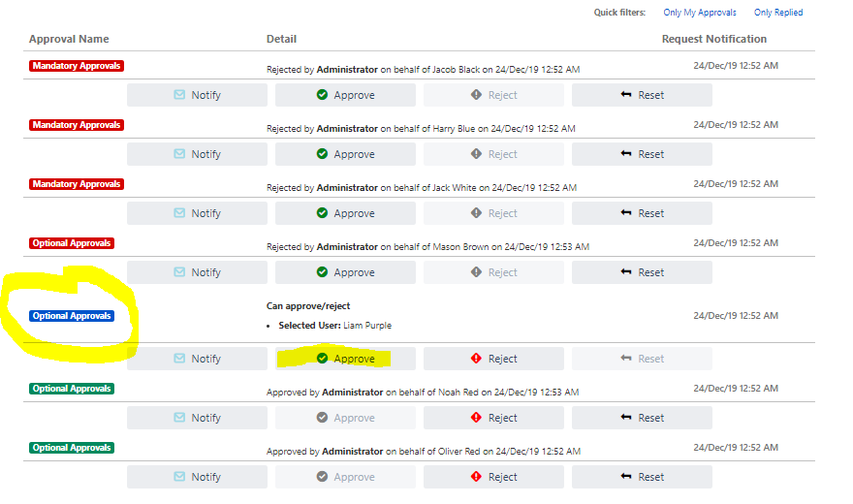Click red reject icon for Oliver Red
The width and height of the screenshot is (853, 504).
(476, 477)
